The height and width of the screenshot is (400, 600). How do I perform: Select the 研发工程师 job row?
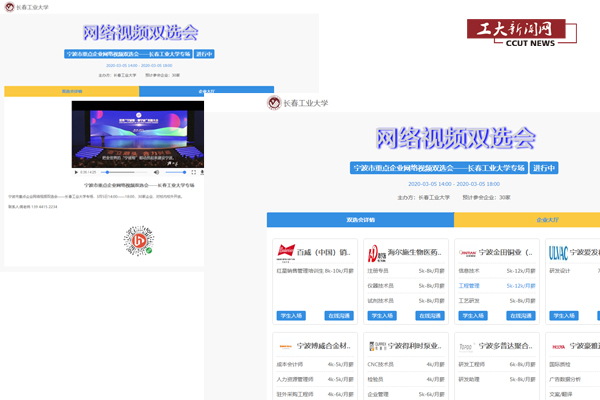(497, 364)
